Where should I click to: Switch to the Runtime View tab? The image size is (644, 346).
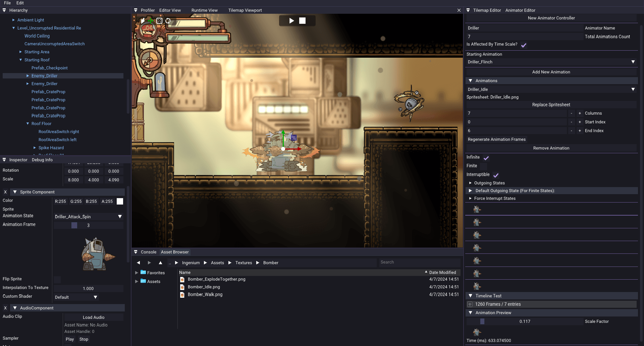(204, 10)
